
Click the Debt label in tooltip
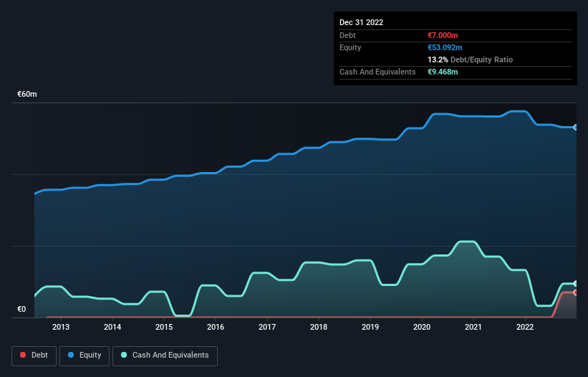pyautogui.click(x=347, y=35)
